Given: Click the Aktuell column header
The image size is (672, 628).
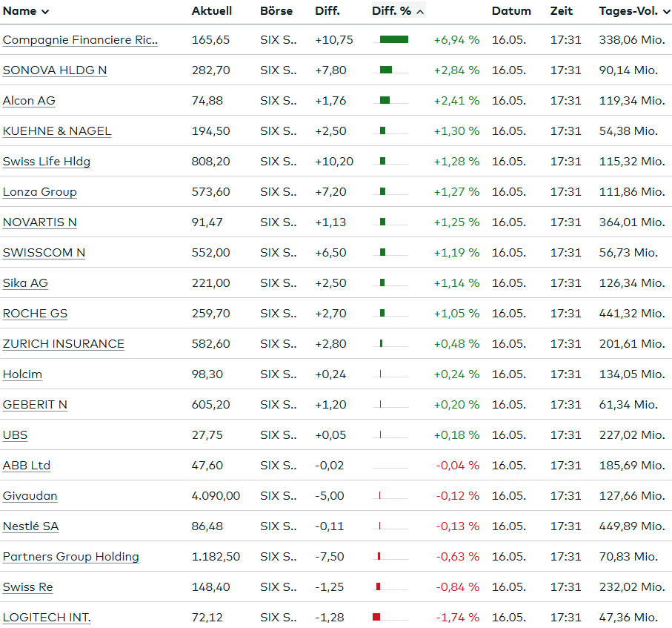Looking at the screenshot, I should click(212, 11).
